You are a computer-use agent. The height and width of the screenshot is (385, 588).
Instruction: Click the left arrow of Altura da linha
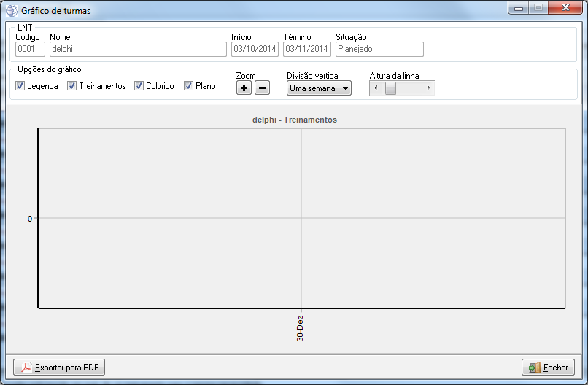pos(375,88)
